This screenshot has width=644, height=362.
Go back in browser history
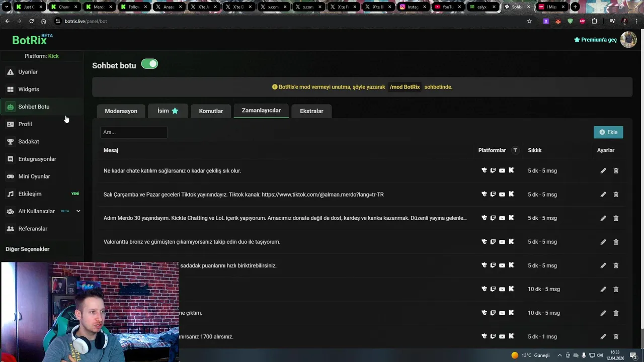(7, 21)
